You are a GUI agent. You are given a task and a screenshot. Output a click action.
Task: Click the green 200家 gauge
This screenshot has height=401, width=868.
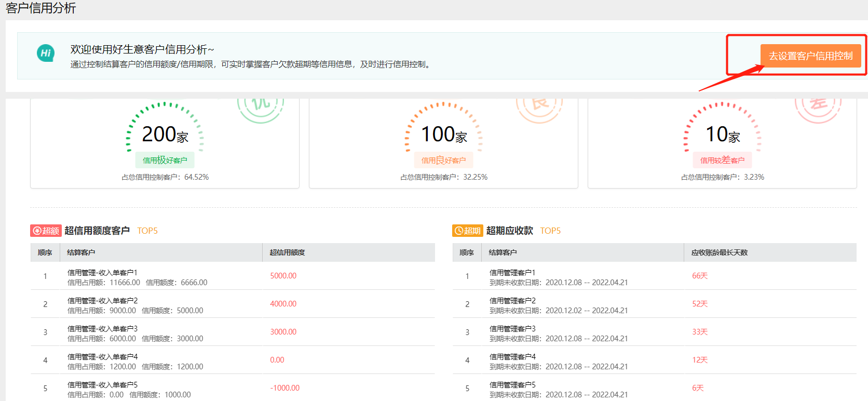point(165,131)
